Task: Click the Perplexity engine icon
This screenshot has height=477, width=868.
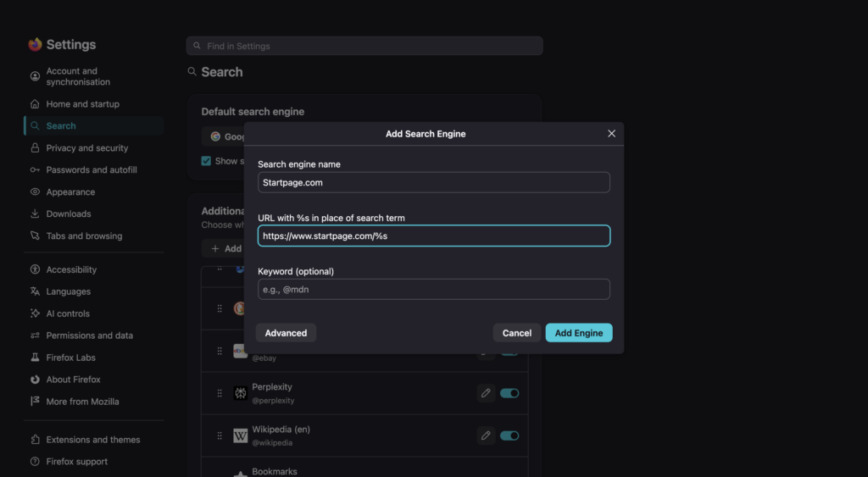Action: (x=240, y=393)
